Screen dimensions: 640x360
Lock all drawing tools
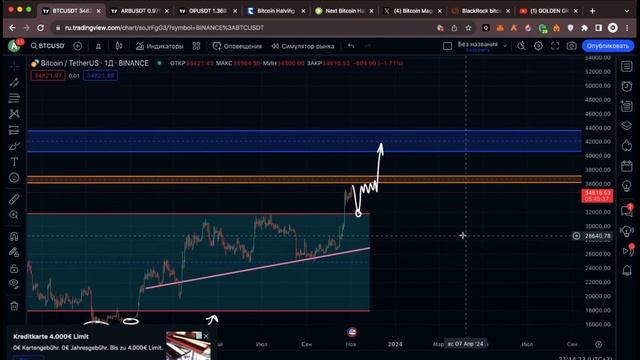(14, 269)
